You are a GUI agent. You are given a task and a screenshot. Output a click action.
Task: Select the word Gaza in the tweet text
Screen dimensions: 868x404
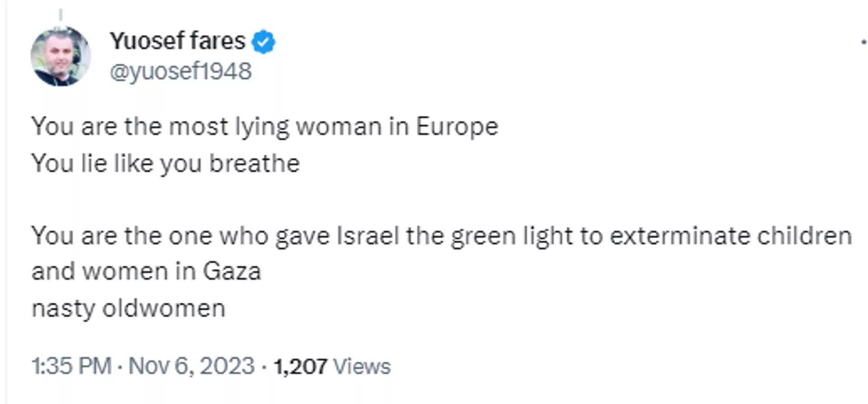[x=232, y=271]
